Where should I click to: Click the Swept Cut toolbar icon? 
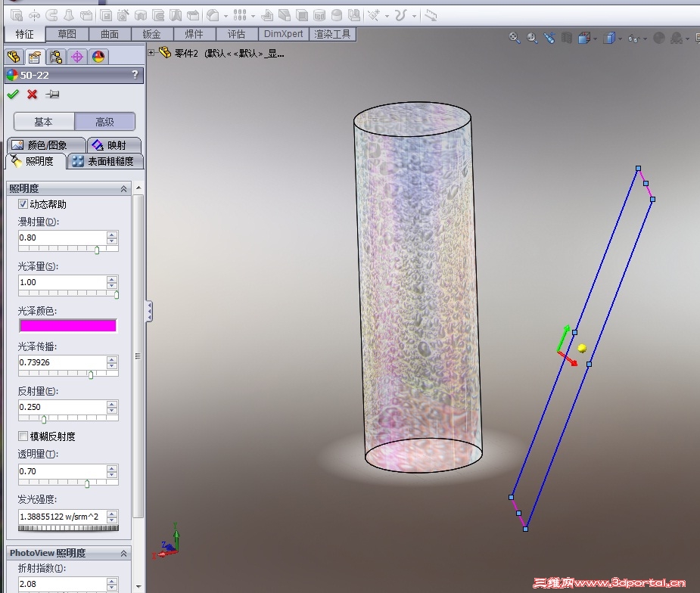158,16
